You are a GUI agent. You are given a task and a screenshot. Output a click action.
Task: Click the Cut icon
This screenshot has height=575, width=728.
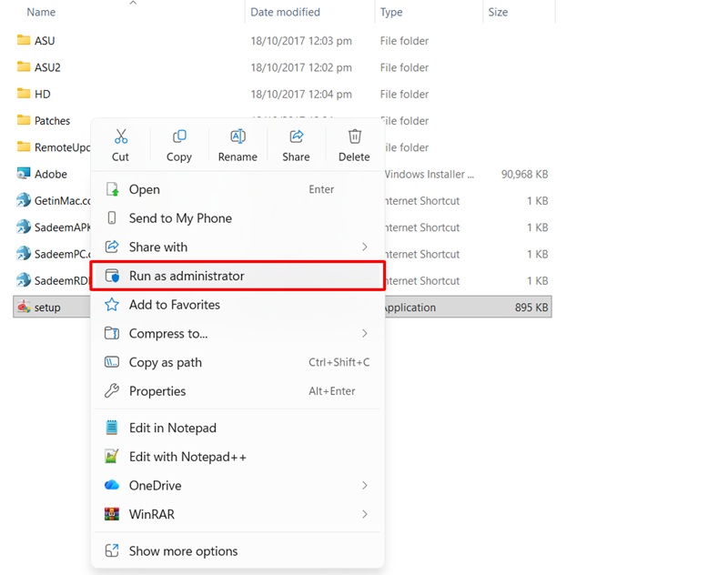point(120,135)
